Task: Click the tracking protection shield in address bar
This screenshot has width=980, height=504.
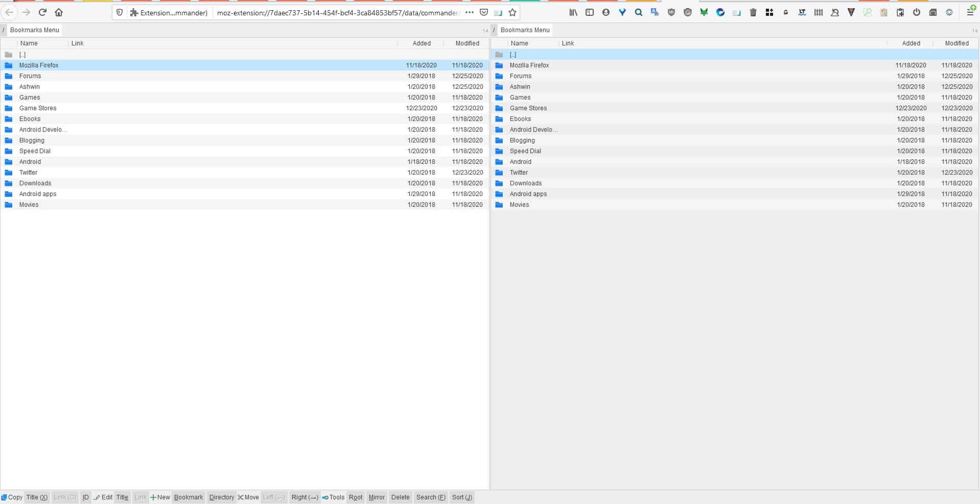Action: pos(119,12)
